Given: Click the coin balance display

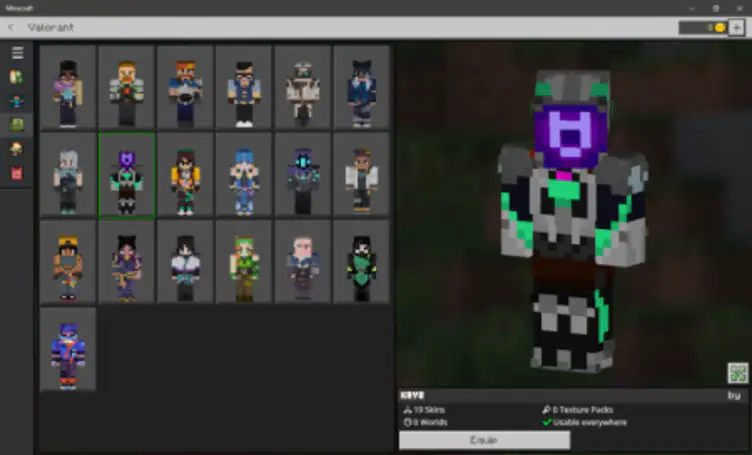Looking at the screenshot, I should pos(702,28).
